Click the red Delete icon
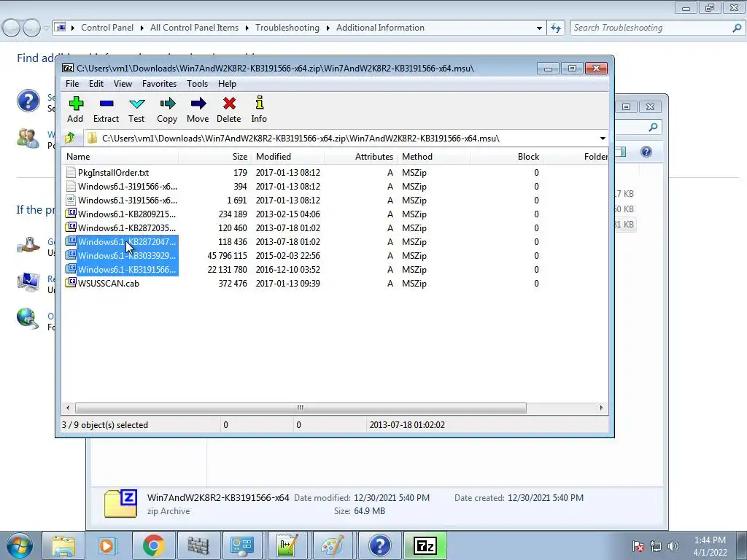747x560 pixels. tap(228, 104)
